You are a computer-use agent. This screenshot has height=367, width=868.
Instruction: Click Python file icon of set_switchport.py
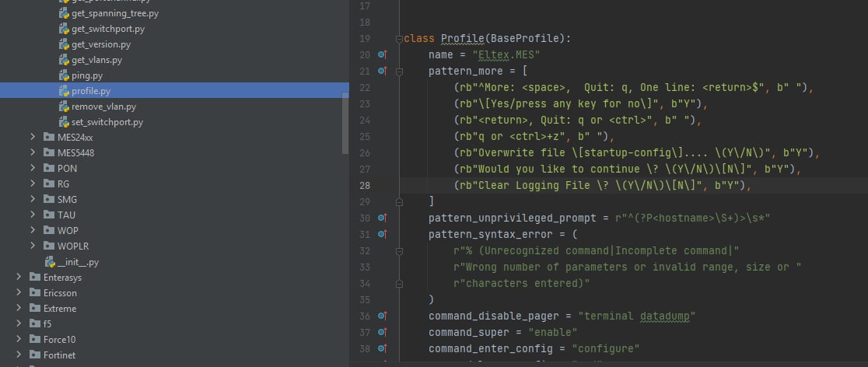[64, 122]
